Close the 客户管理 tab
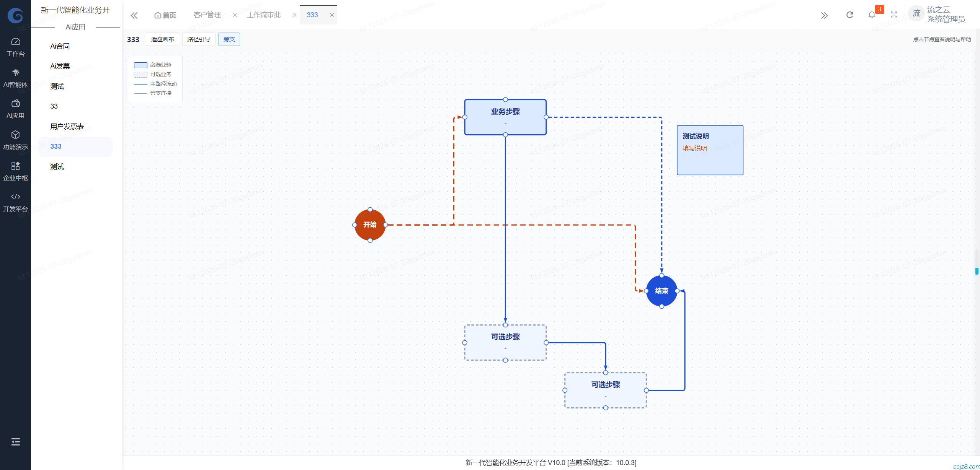Viewport: 980px width, 470px height. (x=235, y=15)
